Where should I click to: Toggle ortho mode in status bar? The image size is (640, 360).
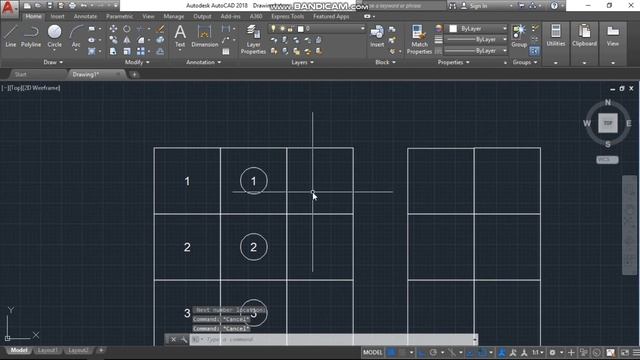(x=422, y=352)
